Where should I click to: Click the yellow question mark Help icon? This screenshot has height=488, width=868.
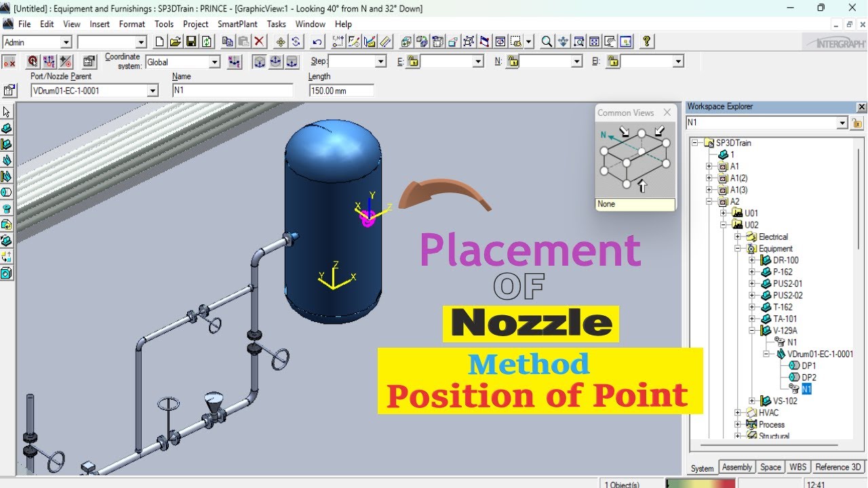[x=646, y=42]
